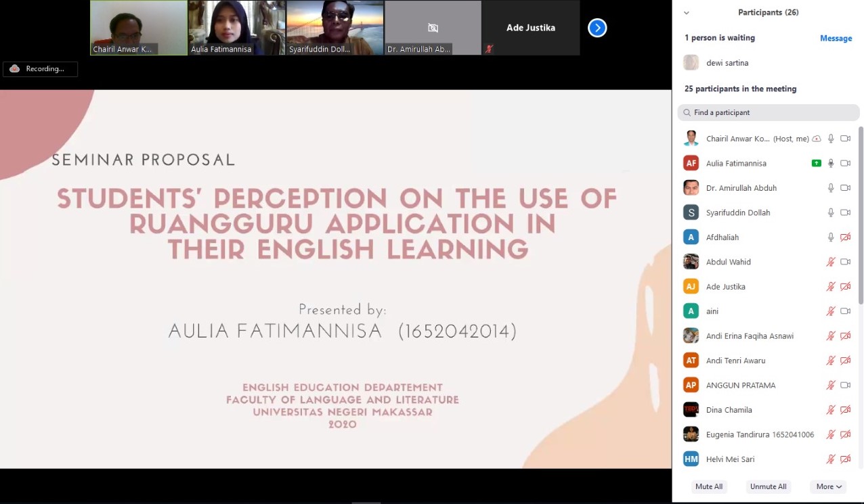Click Eugenia Tandirura 1652041006 name
The image size is (864, 504).
760,434
